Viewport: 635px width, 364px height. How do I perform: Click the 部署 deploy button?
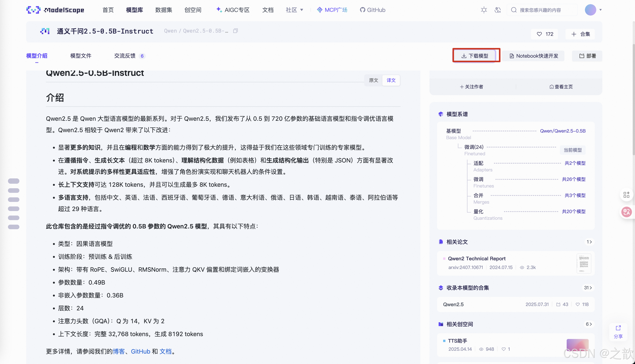pyautogui.click(x=587, y=56)
